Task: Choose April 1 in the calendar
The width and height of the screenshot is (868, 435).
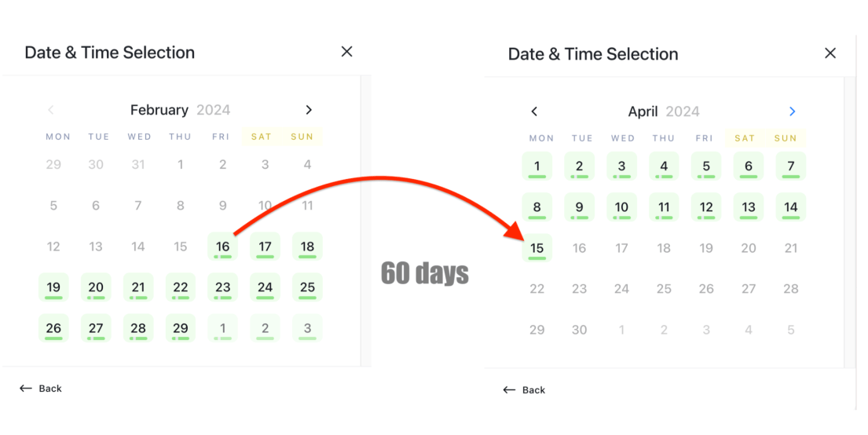Action: [537, 166]
